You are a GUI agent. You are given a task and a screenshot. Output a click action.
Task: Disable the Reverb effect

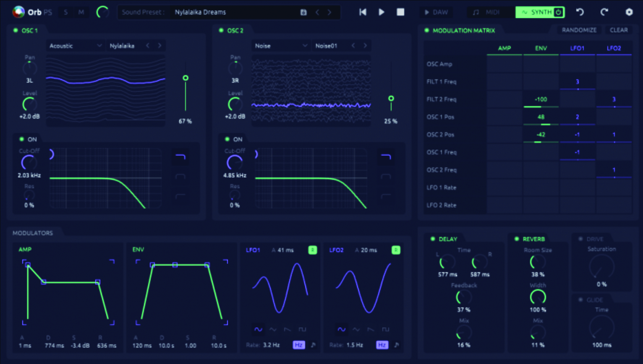[517, 239]
